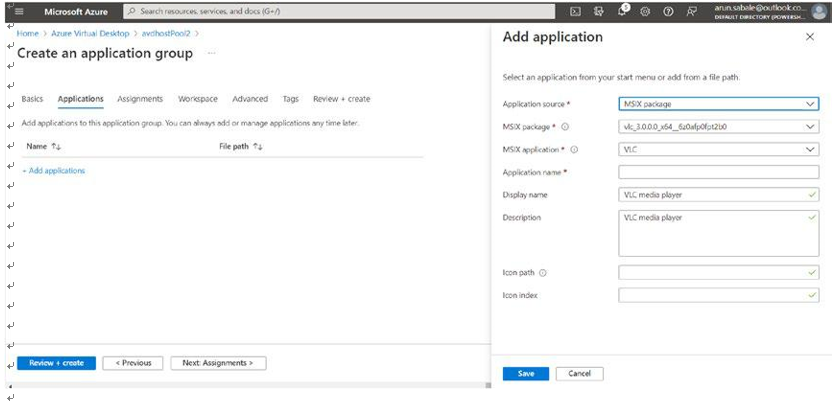Click the user account avatar
This screenshot has height=404, width=836.
818,12
